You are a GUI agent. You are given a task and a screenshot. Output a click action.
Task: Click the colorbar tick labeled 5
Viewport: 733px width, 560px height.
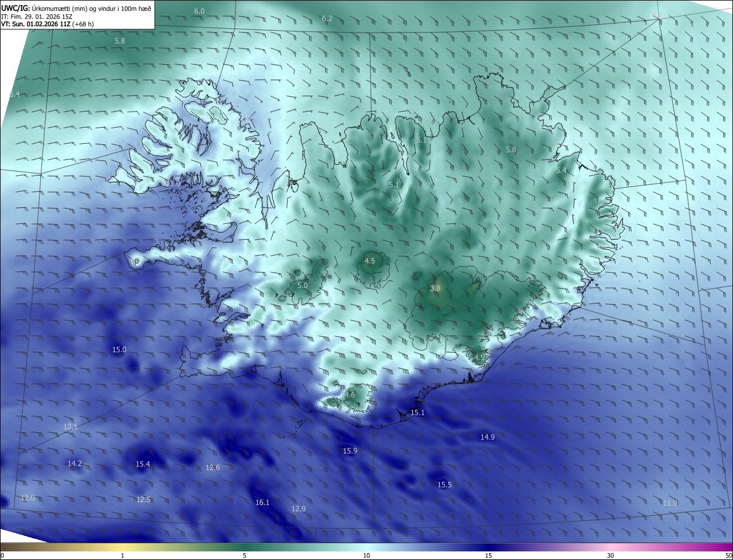(x=245, y=555)
